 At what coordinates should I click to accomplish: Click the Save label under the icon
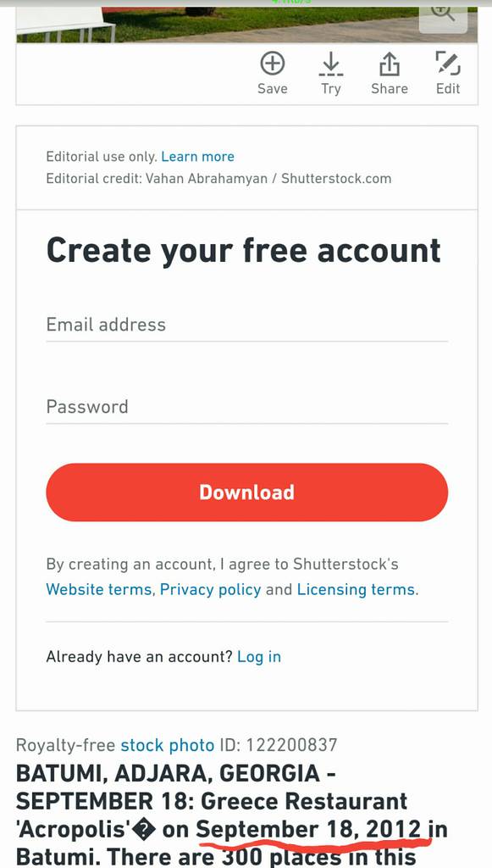(x=273, y=88)
